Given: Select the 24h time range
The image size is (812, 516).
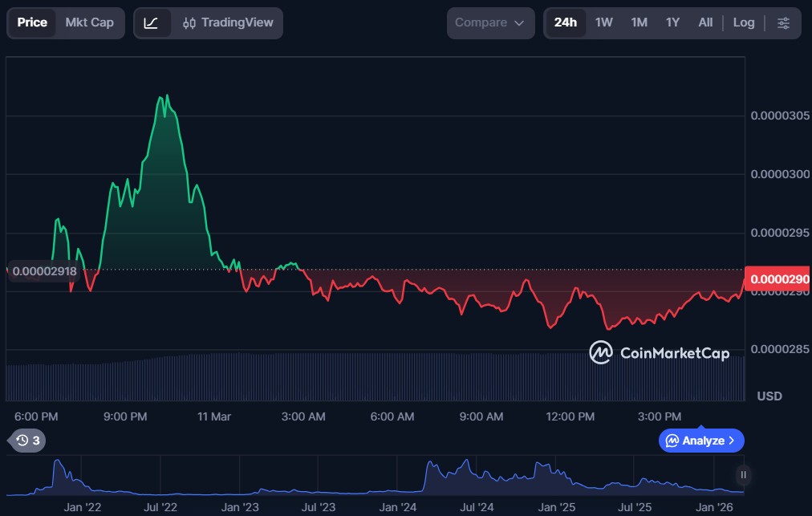Looking at the screenshot, I should [566, 22].
